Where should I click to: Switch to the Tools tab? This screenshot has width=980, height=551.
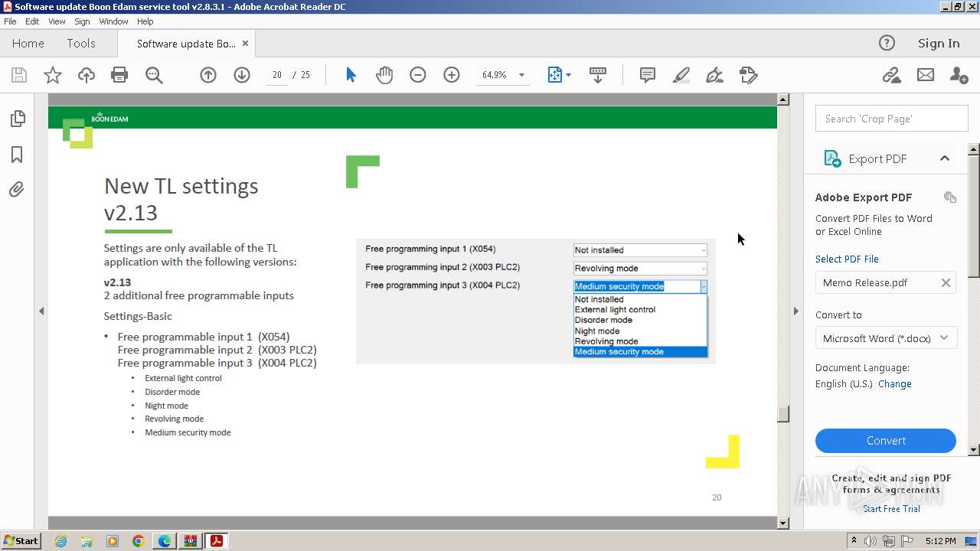[81, 43]
